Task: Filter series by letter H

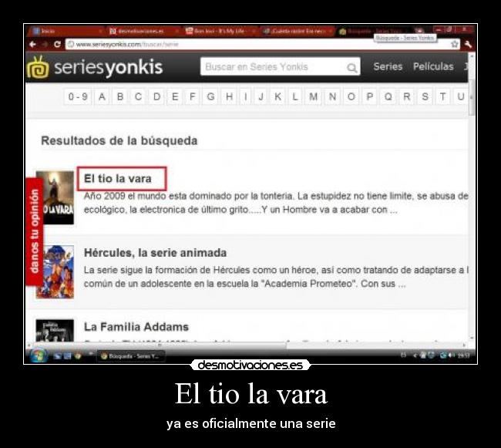Action: 229,96
